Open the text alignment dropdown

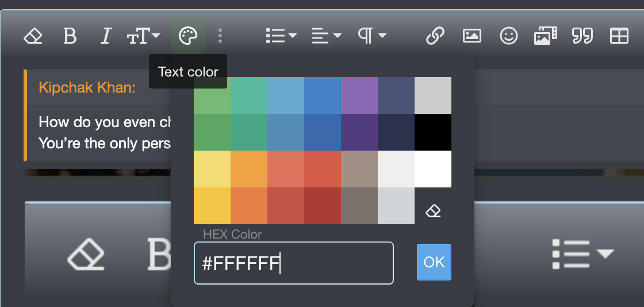tap(327, 37)
